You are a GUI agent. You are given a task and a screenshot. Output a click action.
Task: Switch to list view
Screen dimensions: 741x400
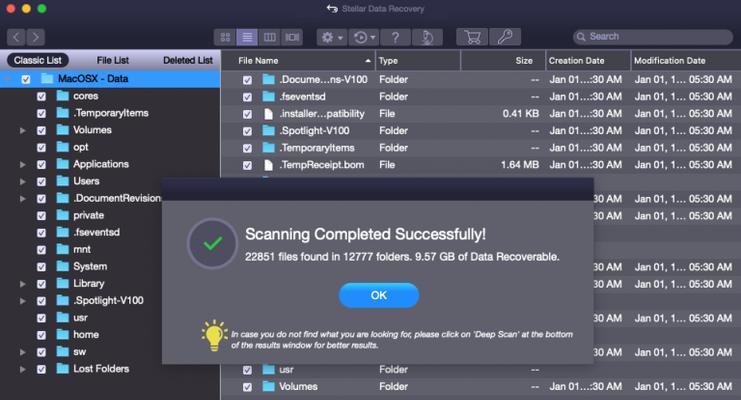[247, 37]
